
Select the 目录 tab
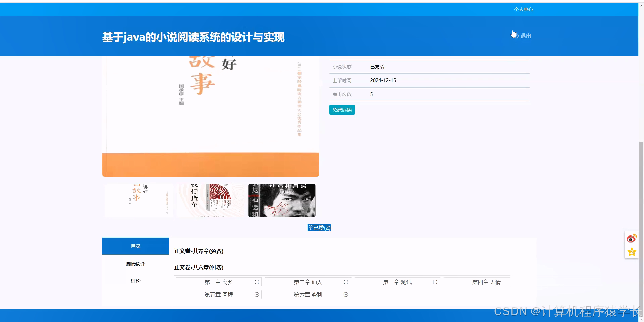point(135,246)
